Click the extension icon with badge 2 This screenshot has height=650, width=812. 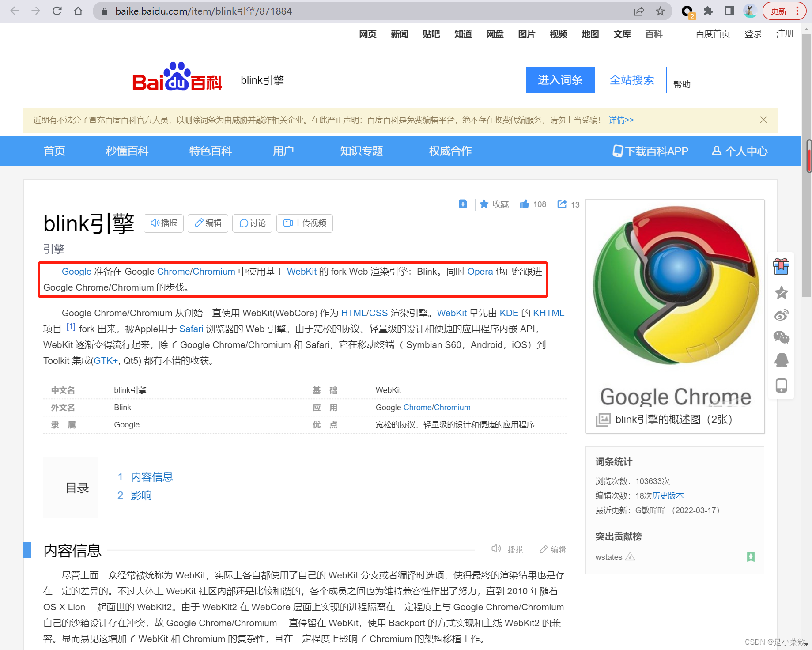pos(687,11)
